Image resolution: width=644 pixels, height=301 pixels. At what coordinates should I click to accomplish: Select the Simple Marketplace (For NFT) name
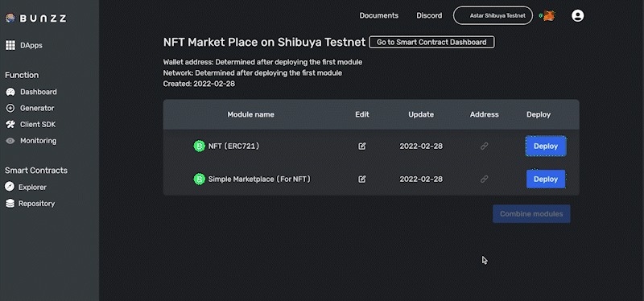259,179
